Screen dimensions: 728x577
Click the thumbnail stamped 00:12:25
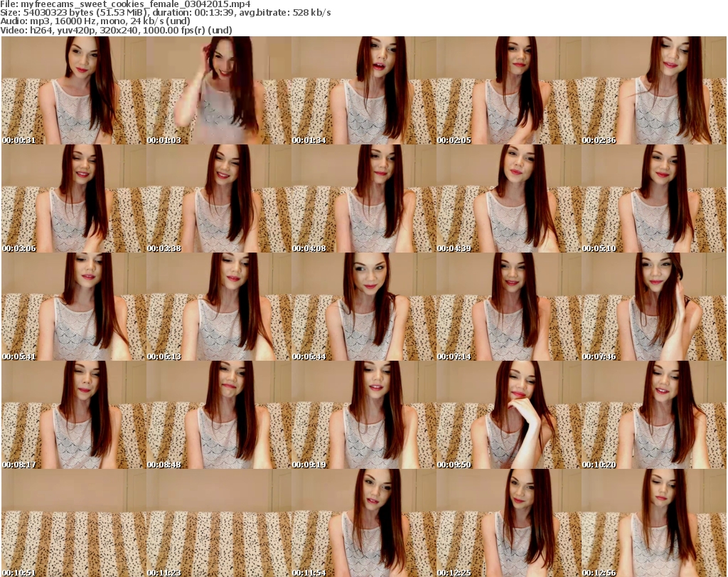pos(509,523)
